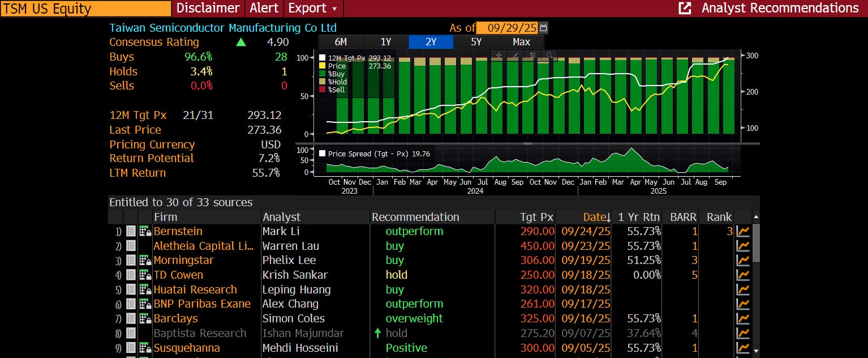Viewport: 868px width, 358px height.
Task: Open the Barclays report document icon
Action: (131, 318)
